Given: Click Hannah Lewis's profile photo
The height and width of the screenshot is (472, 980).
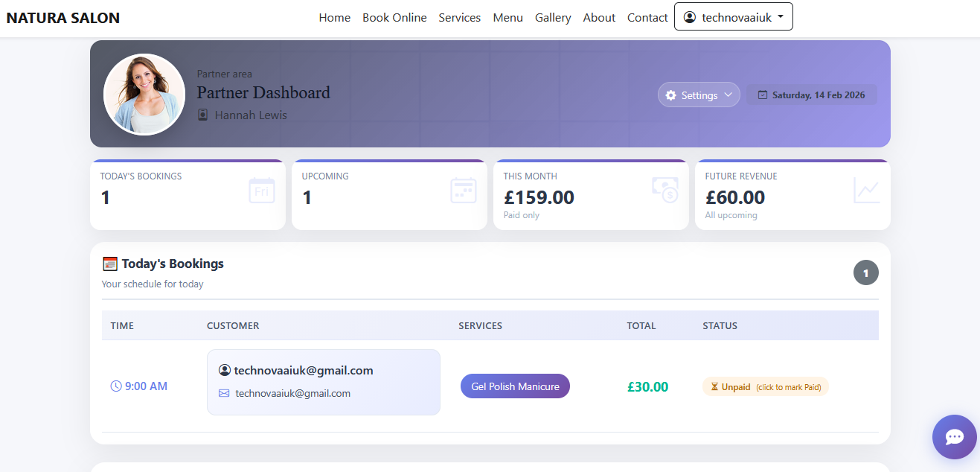Looking at the screenshot, I should 144,94.
